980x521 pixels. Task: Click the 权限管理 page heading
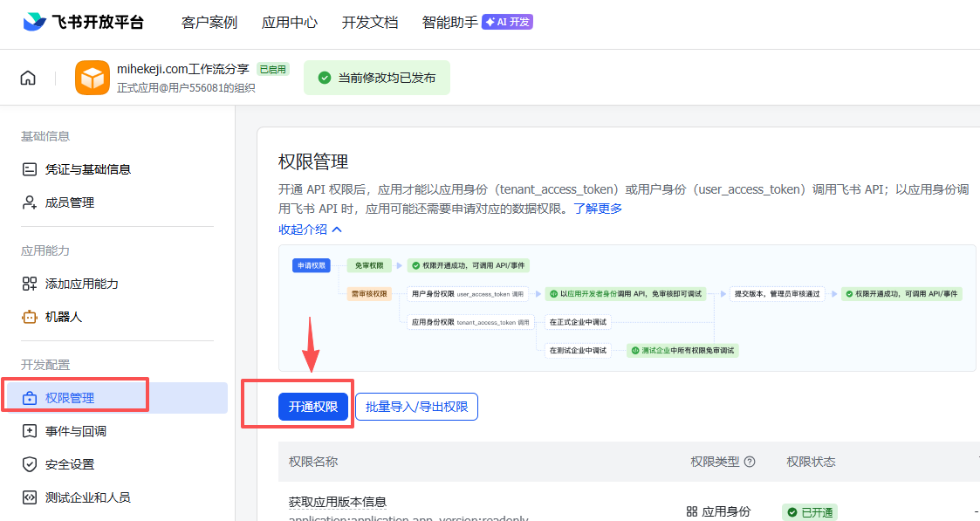[313, 161]
